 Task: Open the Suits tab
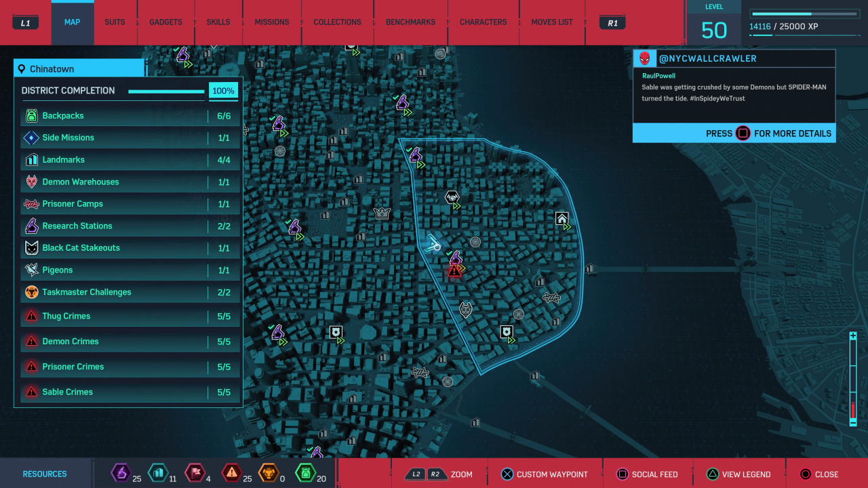coord(115,22)
